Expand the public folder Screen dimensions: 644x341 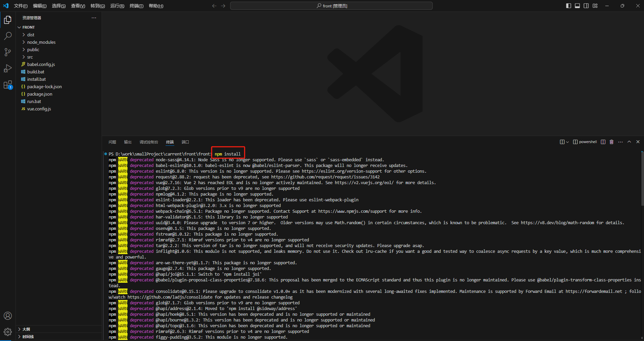[x=24, y=49]
